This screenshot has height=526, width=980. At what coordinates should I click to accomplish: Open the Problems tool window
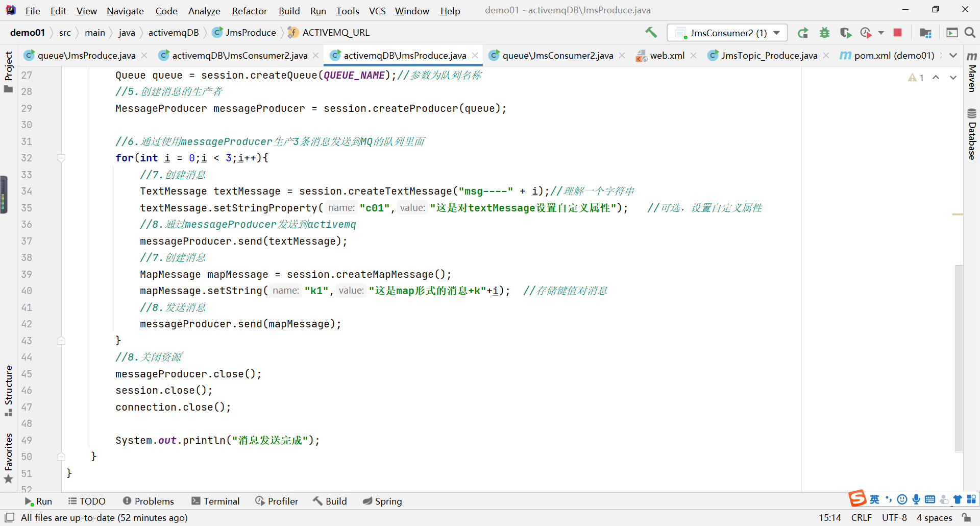coord(149,501)
